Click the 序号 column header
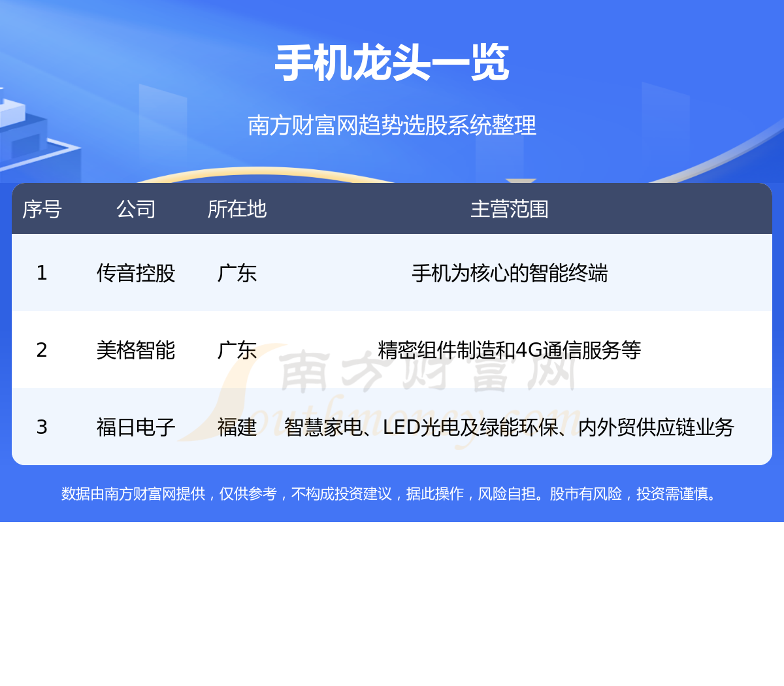 42,209
